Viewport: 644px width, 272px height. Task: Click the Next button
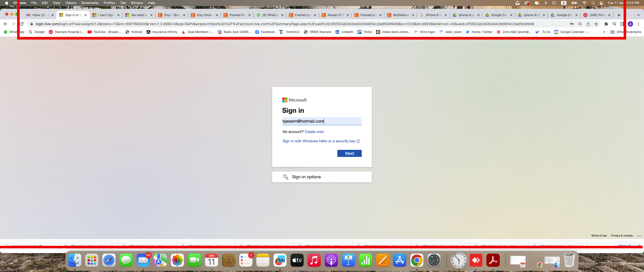click(x=349, y=153)
